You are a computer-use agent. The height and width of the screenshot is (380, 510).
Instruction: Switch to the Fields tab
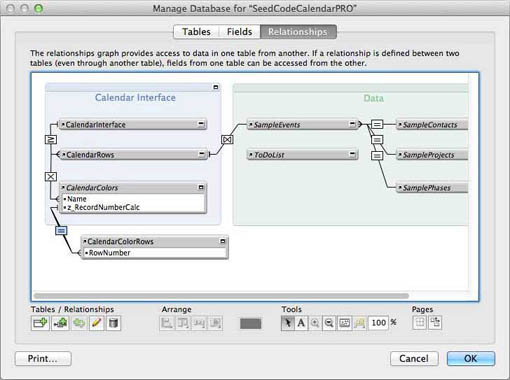[x=239, y=32]
